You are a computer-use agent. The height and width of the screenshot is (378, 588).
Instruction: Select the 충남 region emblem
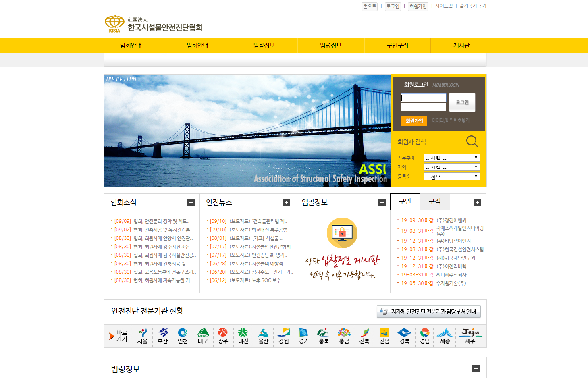click(x=344, y=336)
